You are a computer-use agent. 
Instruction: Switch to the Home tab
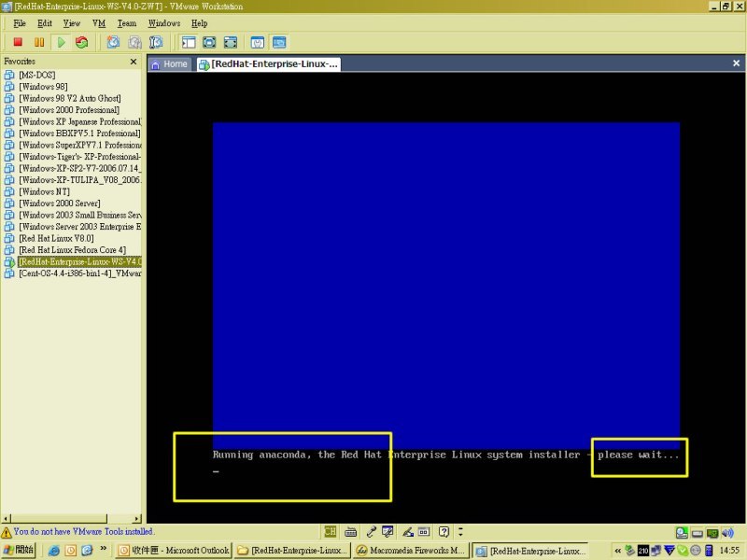pyautogui.click(x=170, y=63)
